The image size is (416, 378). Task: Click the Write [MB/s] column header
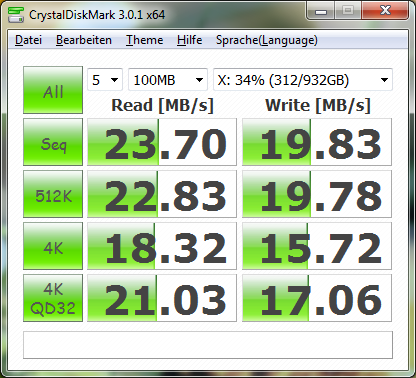[318, 106]
